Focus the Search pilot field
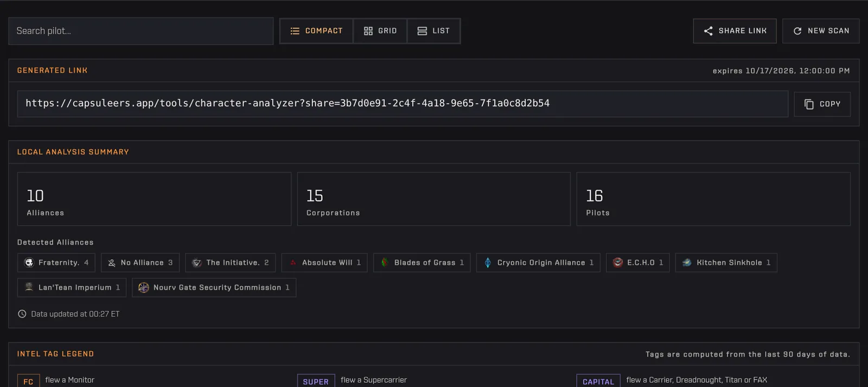The image size is (868, 387). pos(141,31)
